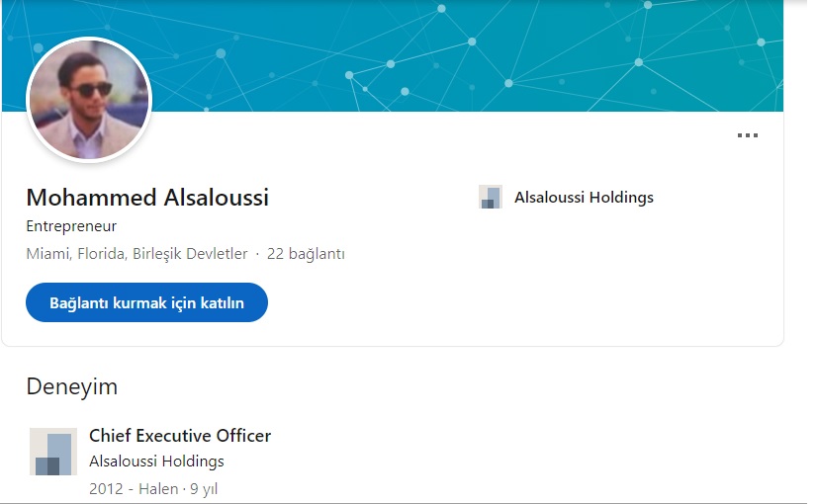Viewport: 817px width, 504px height.
Task: Click the Deneyim section heading
Action: pyautogui.click(x=71, y=385)
